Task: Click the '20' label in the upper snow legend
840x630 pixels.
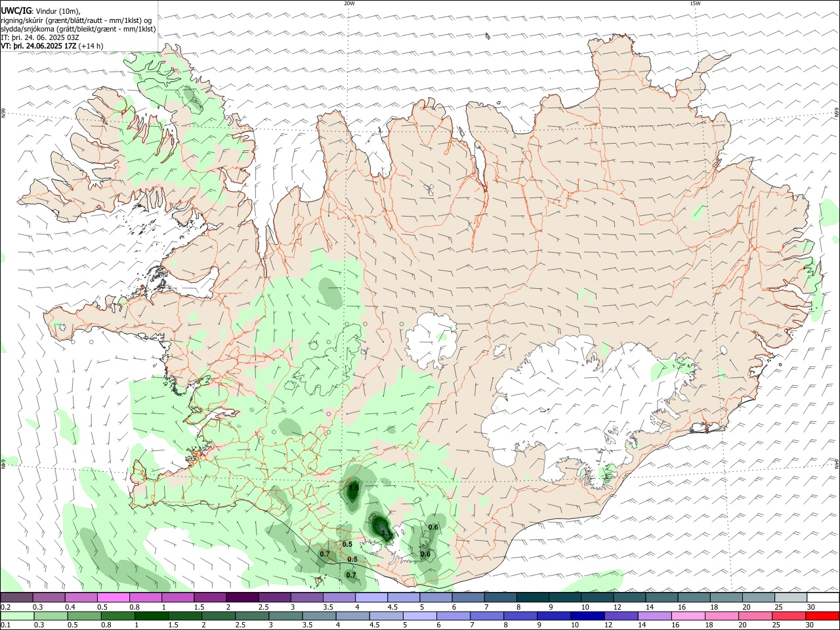Action: pyautogui.click(x=746, y=607)
